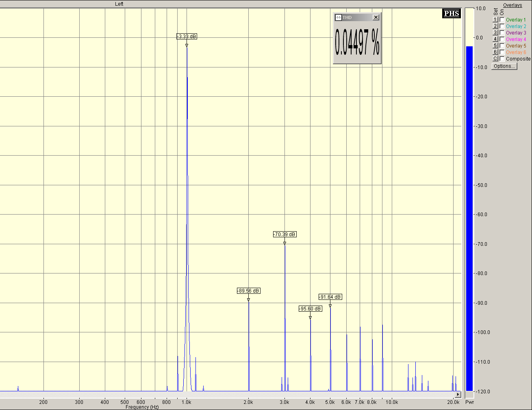The width and height of the screenshot is (532, 410).
Task: Click Set button 3 for overlays
Action: 495,33
